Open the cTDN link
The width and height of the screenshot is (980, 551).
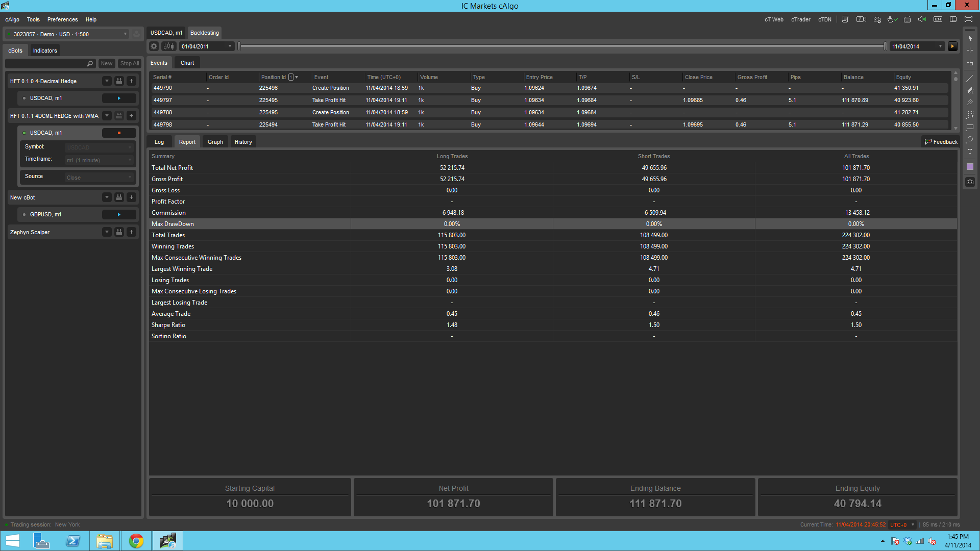[x=825, y=20]
